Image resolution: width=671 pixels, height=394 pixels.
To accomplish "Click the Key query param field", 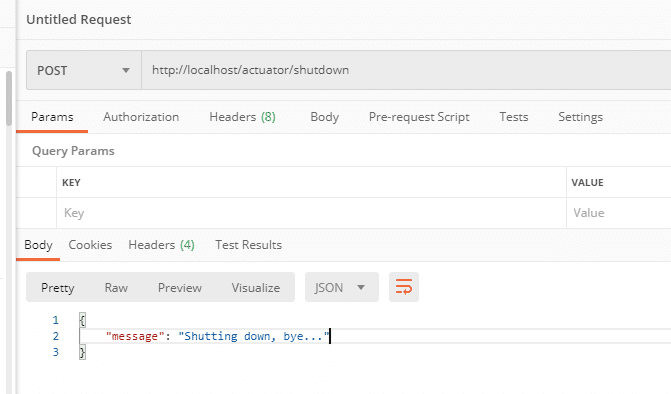I will click(x=311, y=213).
